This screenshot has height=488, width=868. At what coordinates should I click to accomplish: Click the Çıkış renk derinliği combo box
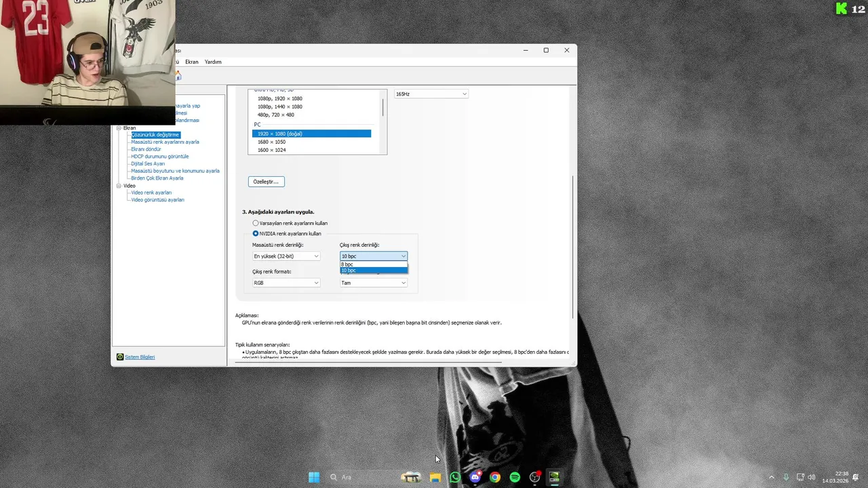click(x=374, y=256)
